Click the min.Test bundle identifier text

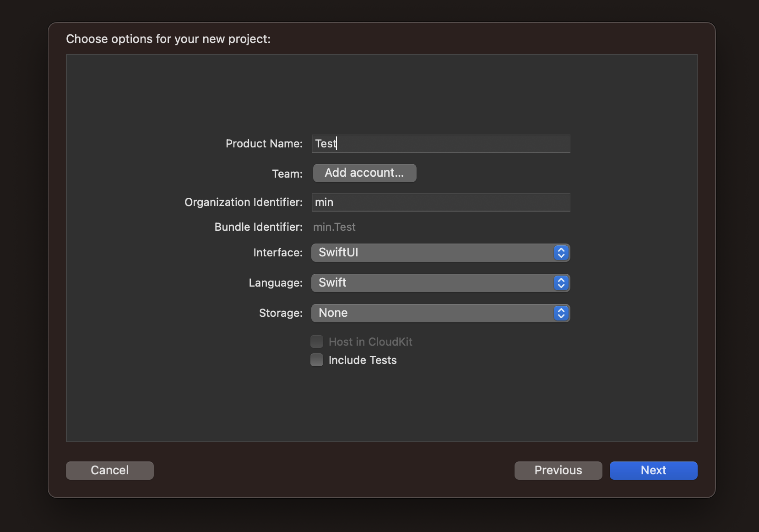(334, 227)
